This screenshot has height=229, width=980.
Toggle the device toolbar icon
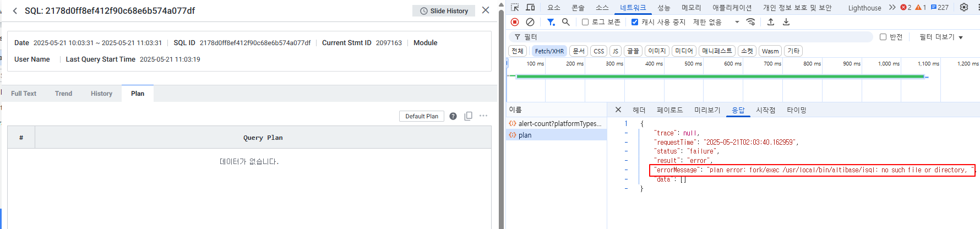point(530,7)
